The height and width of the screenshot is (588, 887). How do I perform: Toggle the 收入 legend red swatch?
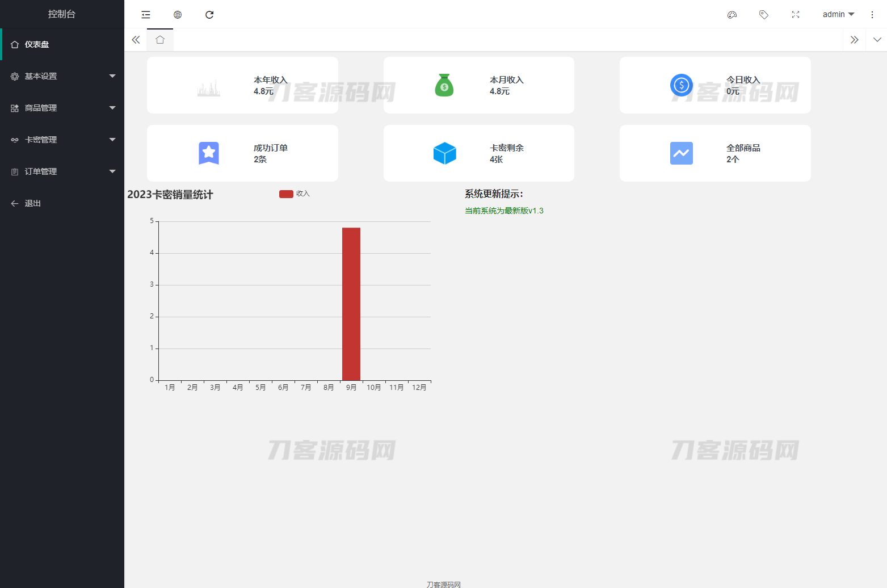[286, 194]
